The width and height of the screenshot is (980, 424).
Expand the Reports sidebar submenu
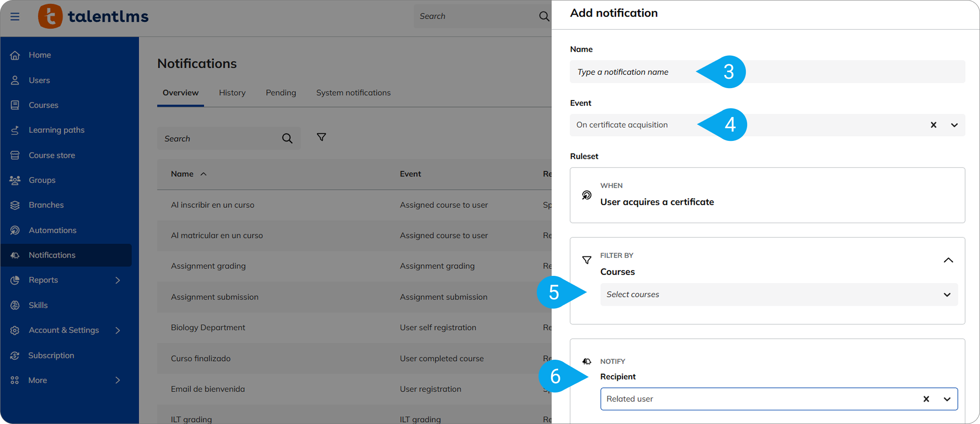point(117,280)
